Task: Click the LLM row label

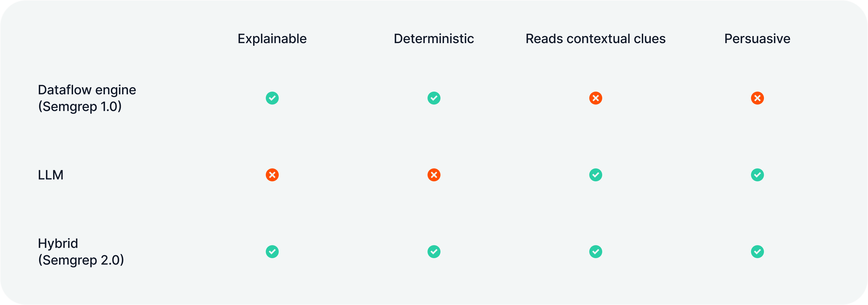Action: tap(51, 175)
